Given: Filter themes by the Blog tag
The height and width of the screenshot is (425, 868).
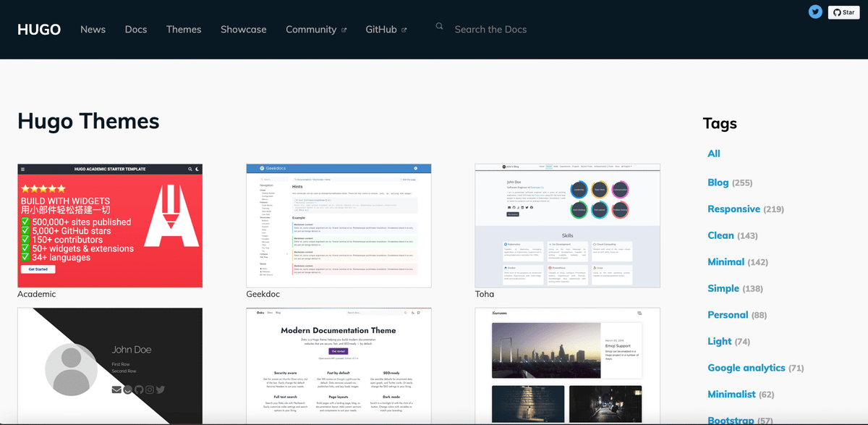Looking at the screenshot, I should click(718, 182).
